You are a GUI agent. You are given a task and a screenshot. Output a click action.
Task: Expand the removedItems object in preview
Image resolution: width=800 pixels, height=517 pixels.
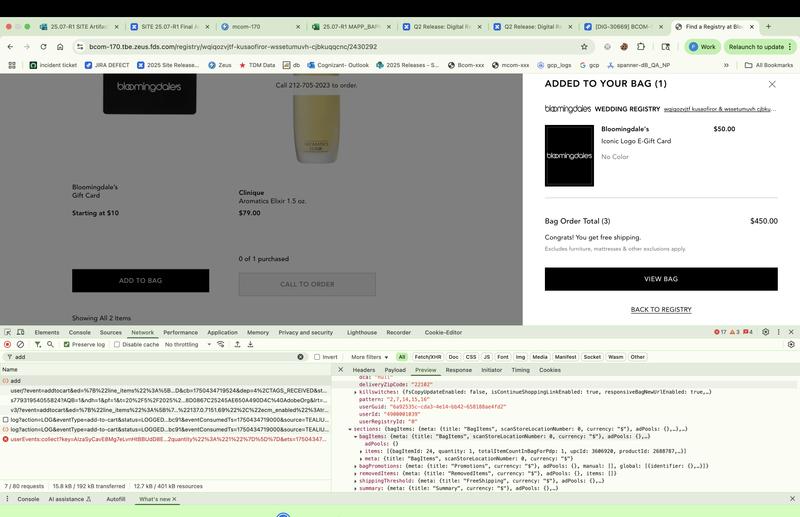[x=356, y=474]
